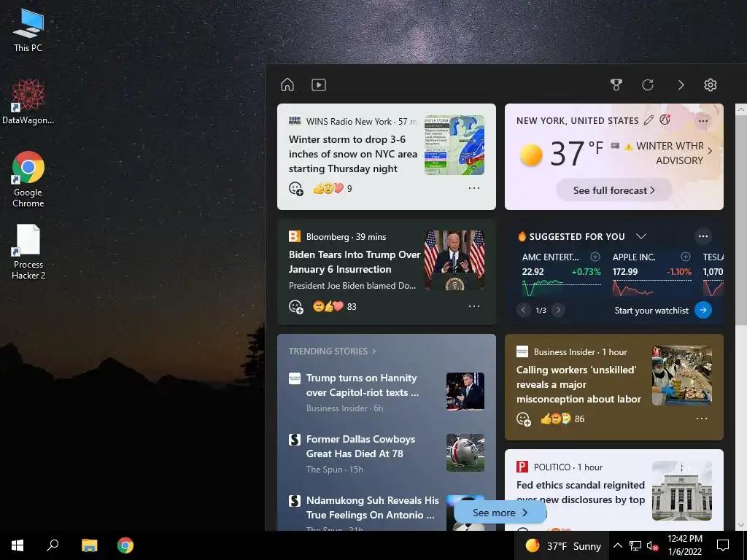Click blue arrow beside Start your watchlist
Screen dimensions: 747x560
pyautogui.click(x=703, y=310)
